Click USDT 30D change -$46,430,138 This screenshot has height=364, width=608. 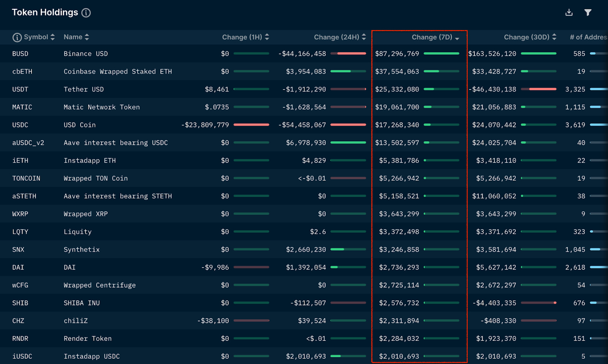(x=492, y=89)
